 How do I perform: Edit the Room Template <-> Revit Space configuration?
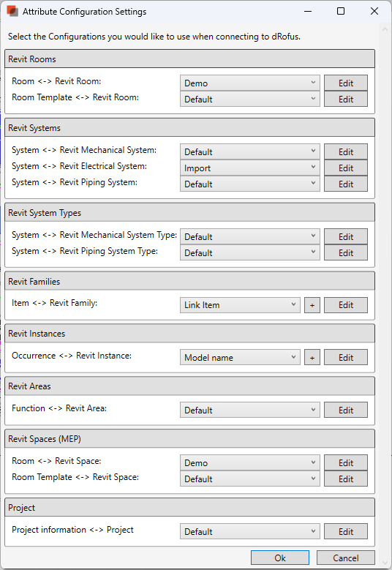coord(346,479)
